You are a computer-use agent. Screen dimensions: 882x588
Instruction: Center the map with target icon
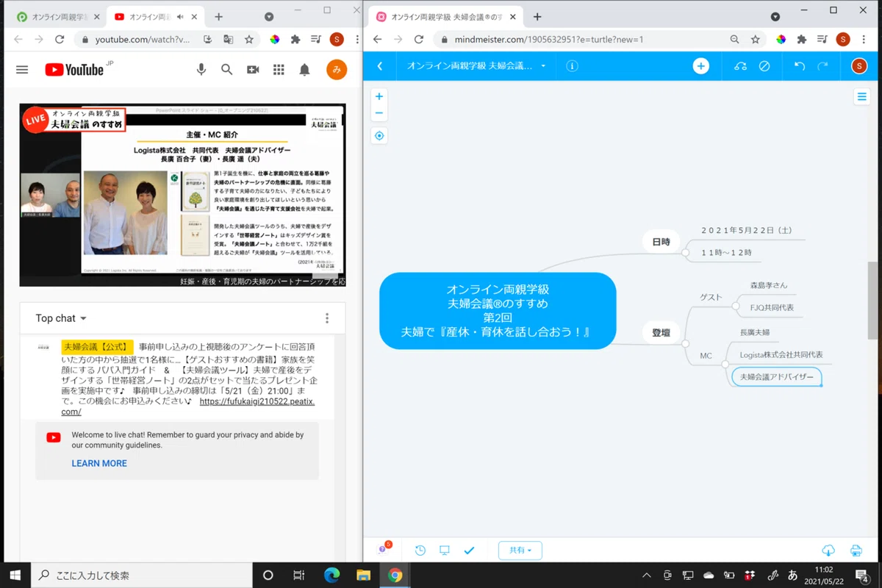point(379,136)
